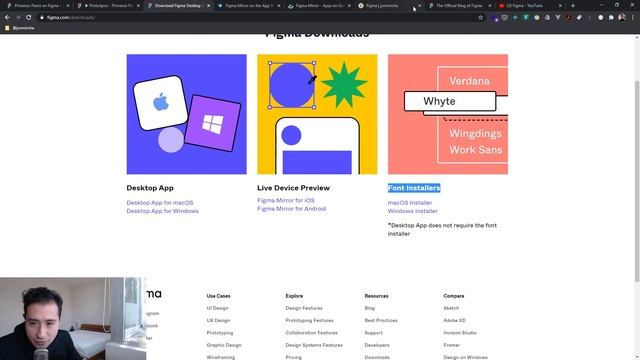This screenshot has width=640, height=360.
Task: Open the UX Design footer link
Action: tap(218, 320)
